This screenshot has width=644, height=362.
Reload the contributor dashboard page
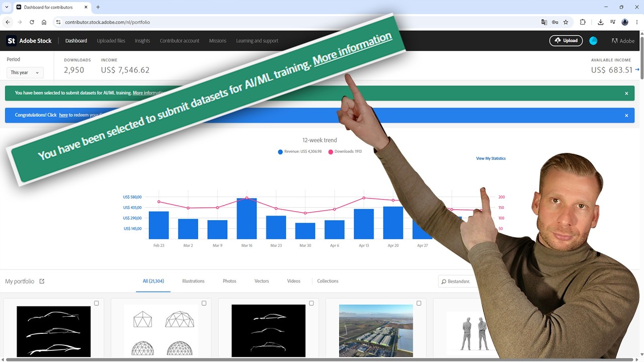32,22
